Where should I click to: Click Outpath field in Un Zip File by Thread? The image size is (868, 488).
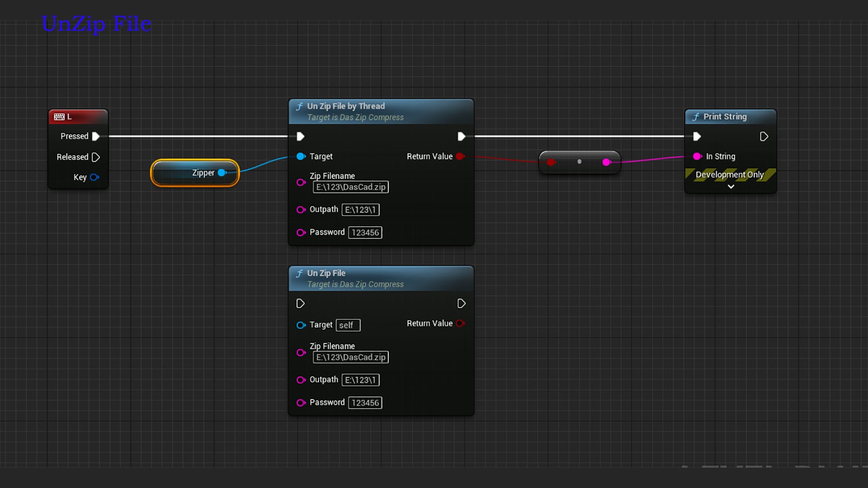point(360,210)
